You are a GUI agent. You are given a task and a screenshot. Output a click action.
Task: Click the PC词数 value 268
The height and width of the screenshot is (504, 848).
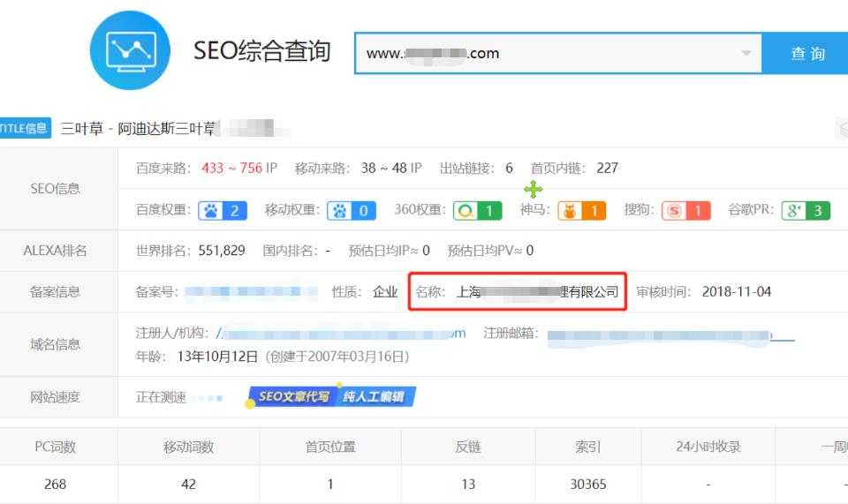[55, 484]
